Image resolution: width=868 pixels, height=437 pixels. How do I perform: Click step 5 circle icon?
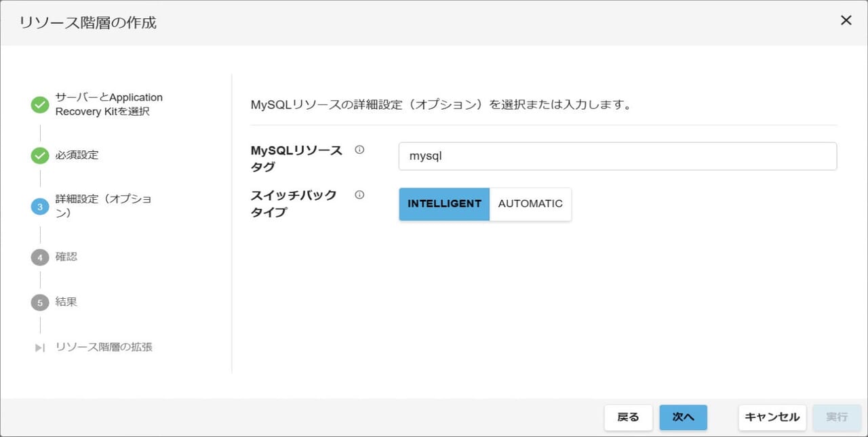(40, 302)
